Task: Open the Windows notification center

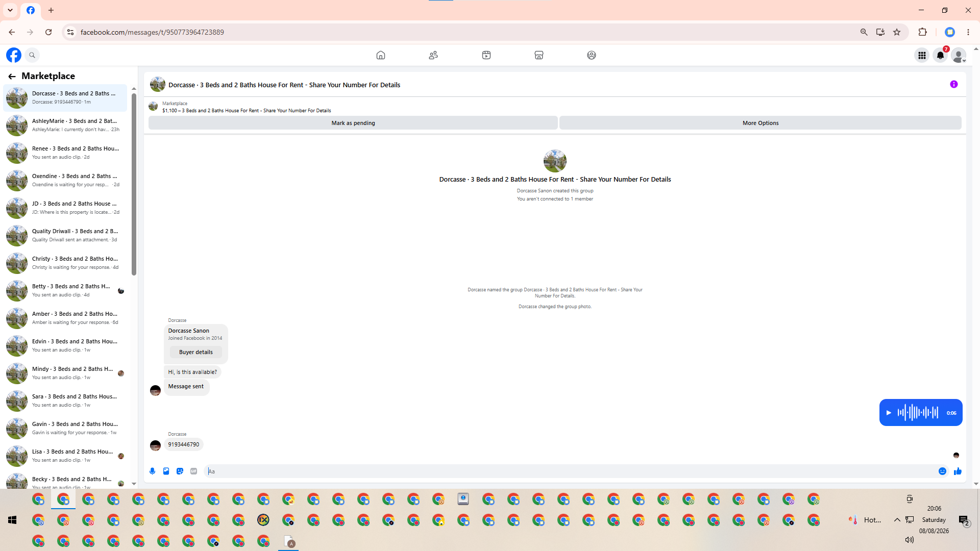Action: (x=964, y=520)
